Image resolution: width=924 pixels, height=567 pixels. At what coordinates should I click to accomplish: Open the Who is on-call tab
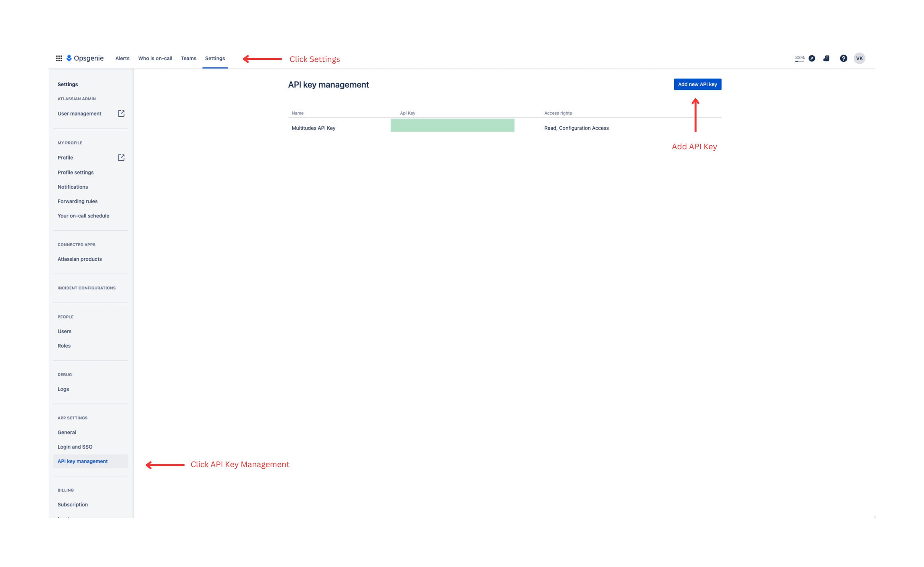[x=155, y=58]
